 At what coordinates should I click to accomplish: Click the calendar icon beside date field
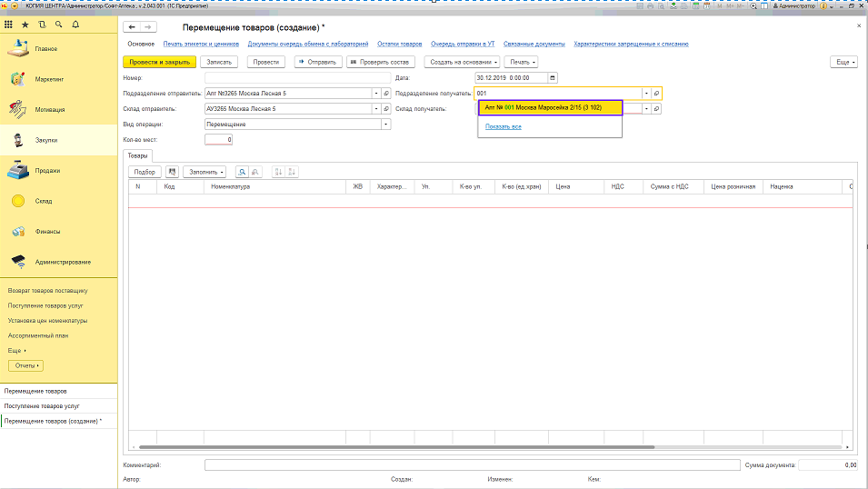point(553,77)
